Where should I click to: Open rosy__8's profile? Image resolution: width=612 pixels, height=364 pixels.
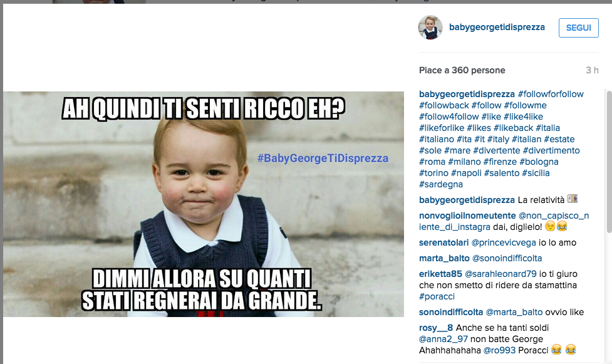click(436, 328)
